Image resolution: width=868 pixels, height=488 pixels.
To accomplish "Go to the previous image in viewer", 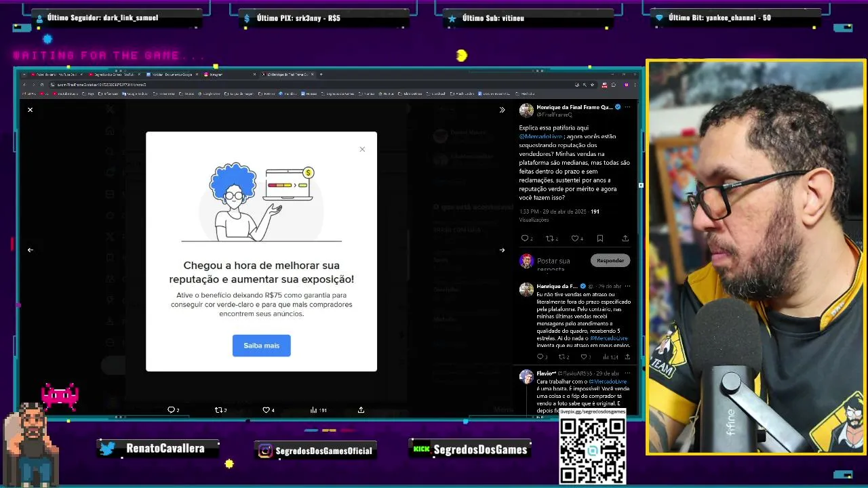I will [x=30, y=250].
